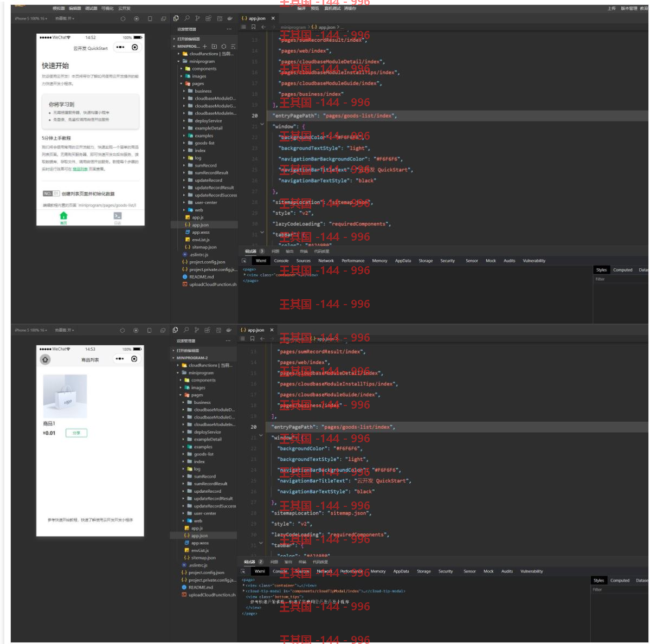The width and height of the screenshot is (650, 644).
Task: Open Source Control icon in top screenshot
Action: (x=198, y=18)
